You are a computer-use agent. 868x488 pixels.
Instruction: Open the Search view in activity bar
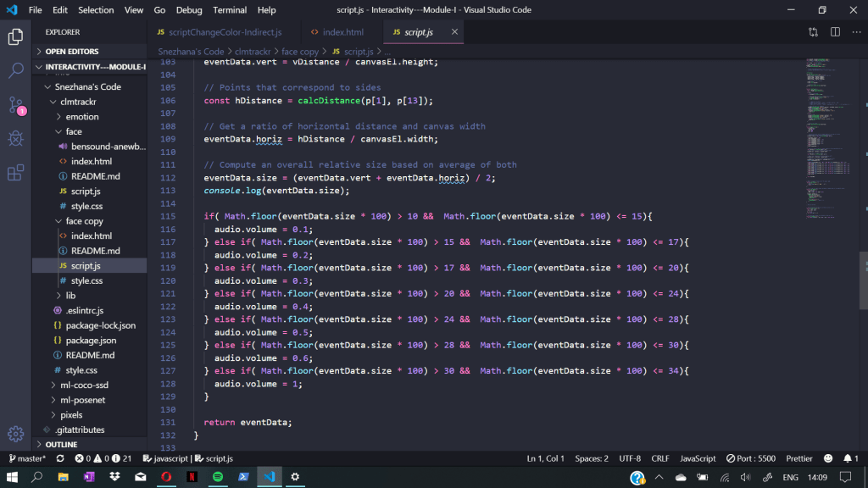coord(15,70)
